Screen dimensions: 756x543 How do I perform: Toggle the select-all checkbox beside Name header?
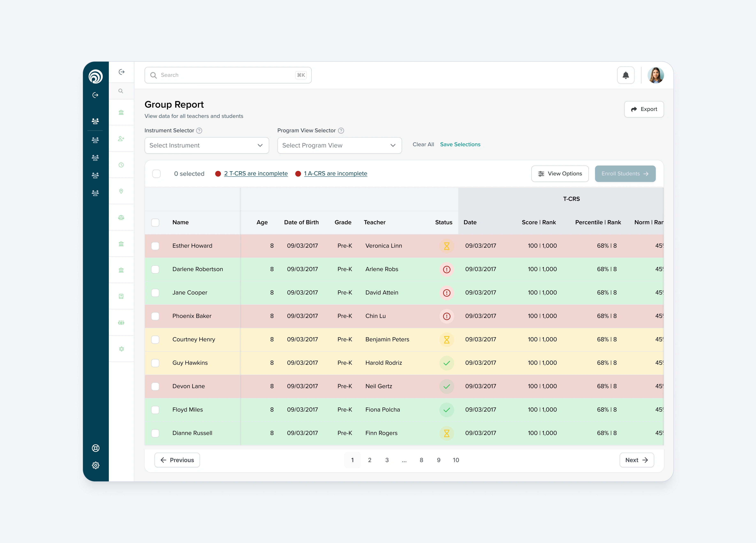click(x=155, y=222)
